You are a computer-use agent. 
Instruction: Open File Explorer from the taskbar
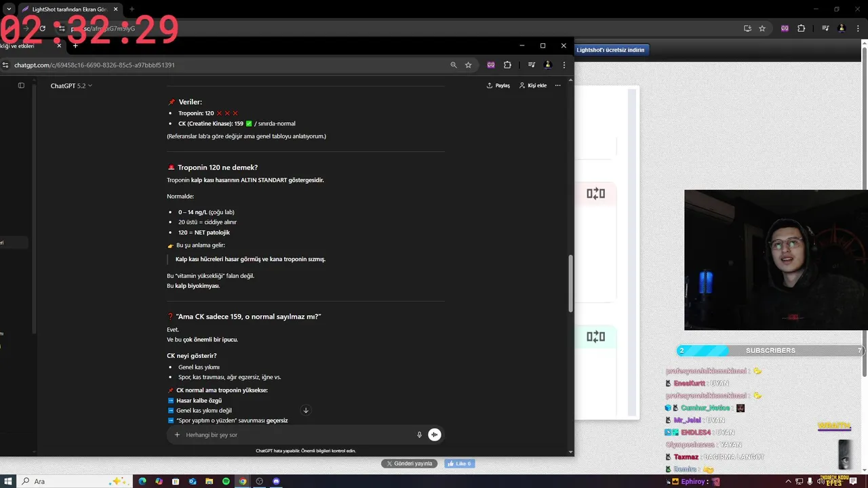pos(210,481)
